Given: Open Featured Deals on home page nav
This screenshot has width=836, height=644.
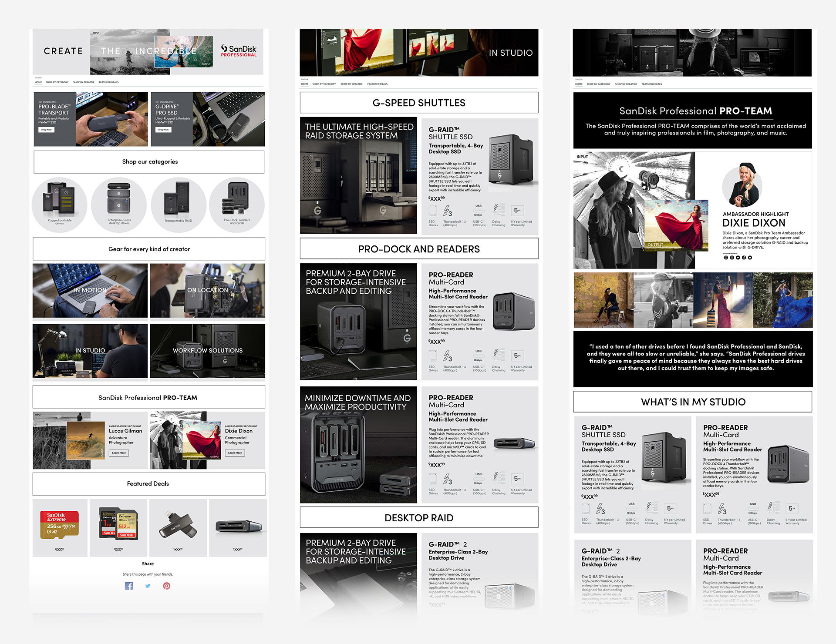Looking at the screenshot, I should (108, 82).
